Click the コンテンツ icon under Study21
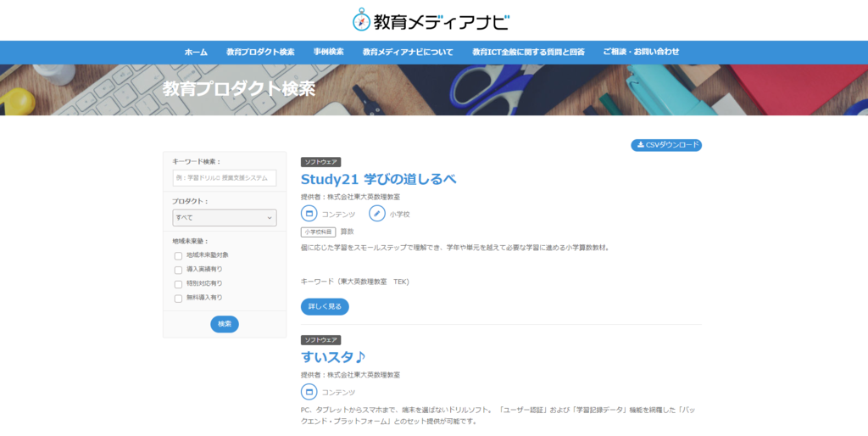 click(x=309, y=213)
